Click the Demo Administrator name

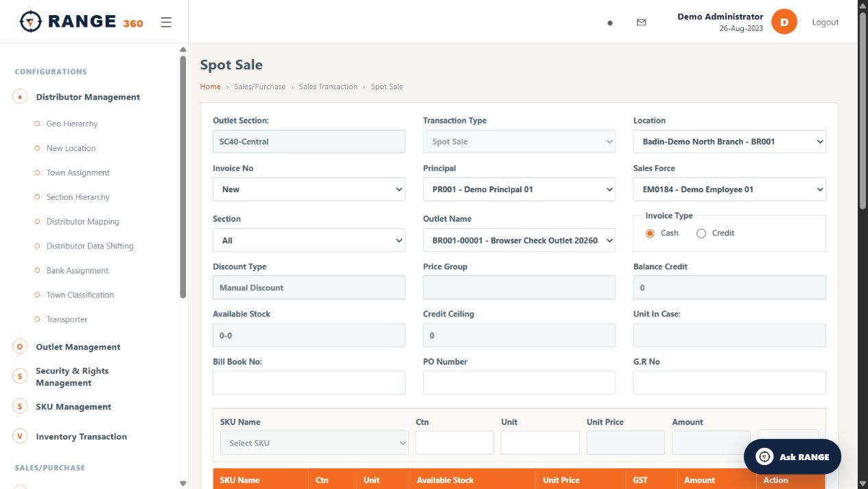pyautogui.click(x=720, y=16)
